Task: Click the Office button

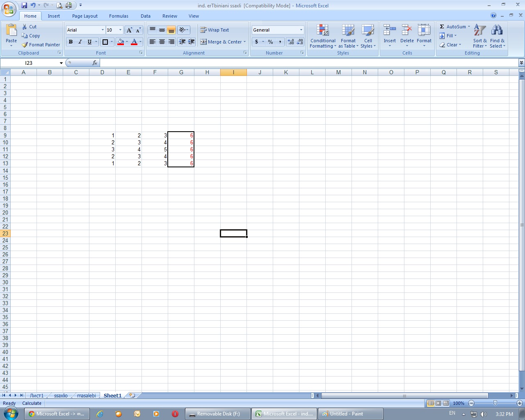Action: click(9, 9)
